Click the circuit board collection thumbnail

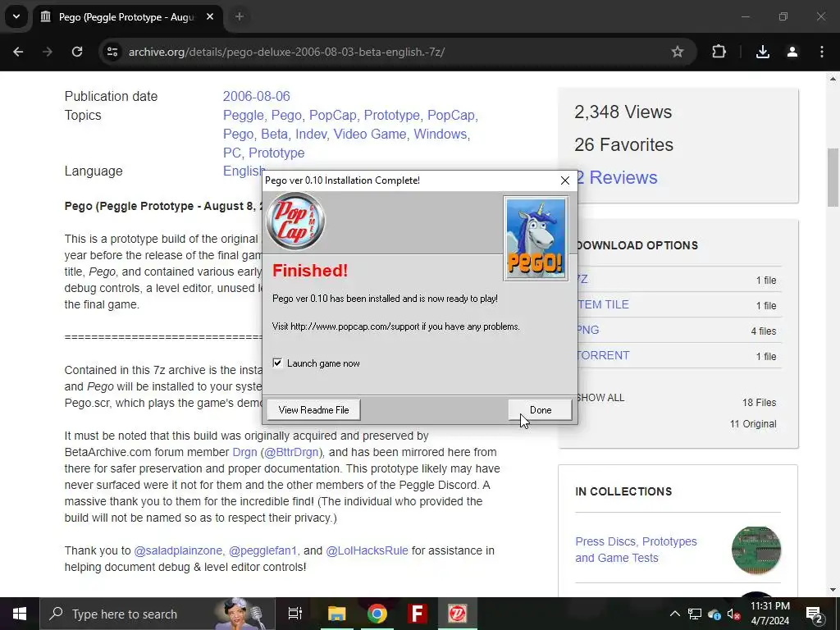(756, 550)
